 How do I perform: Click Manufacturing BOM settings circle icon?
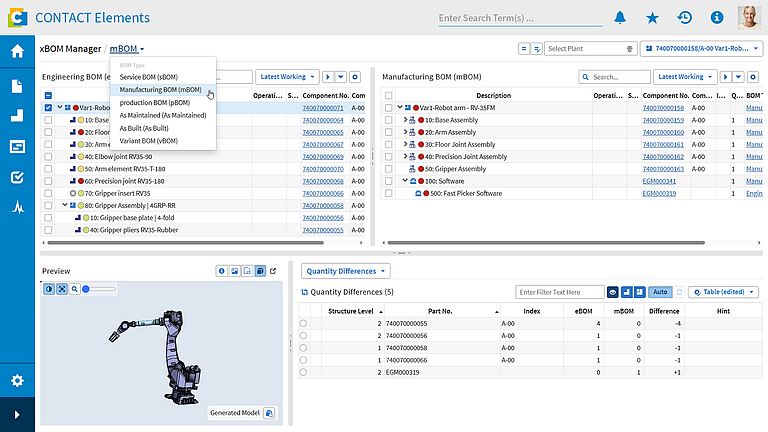tap(753, 77)
